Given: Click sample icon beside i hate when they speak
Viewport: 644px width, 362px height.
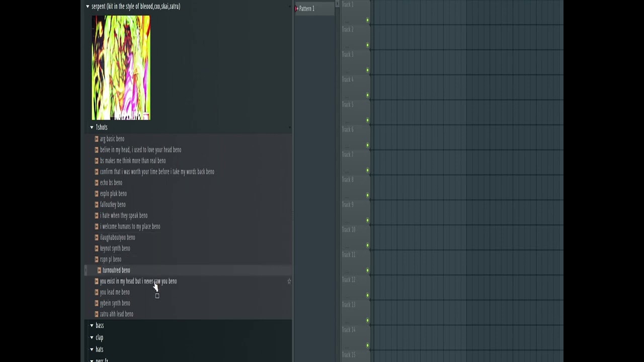Looking at the screenshot, I should (97, 216).
